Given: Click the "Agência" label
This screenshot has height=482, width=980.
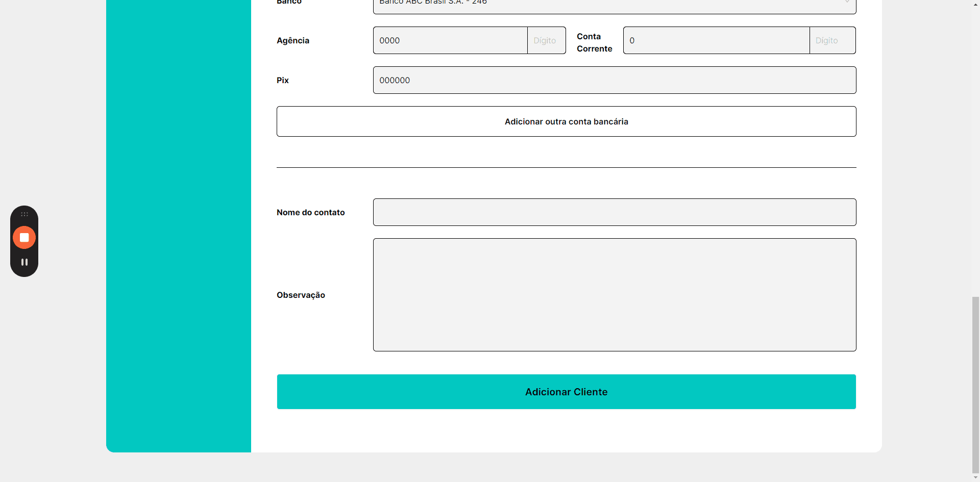Looking at the screenshot, I should coord(293,40).
